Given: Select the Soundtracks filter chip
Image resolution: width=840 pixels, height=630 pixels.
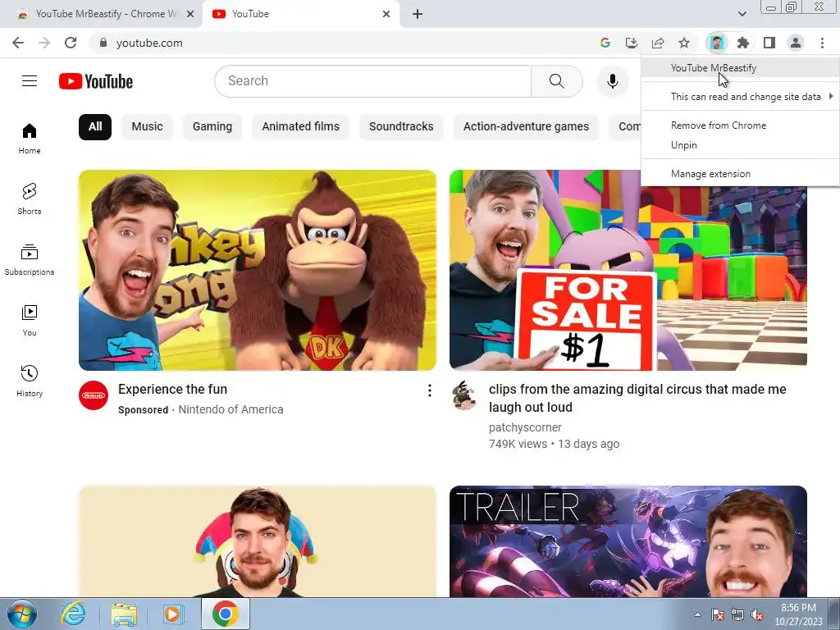Looking at the screenshot, I should (401, 127).
